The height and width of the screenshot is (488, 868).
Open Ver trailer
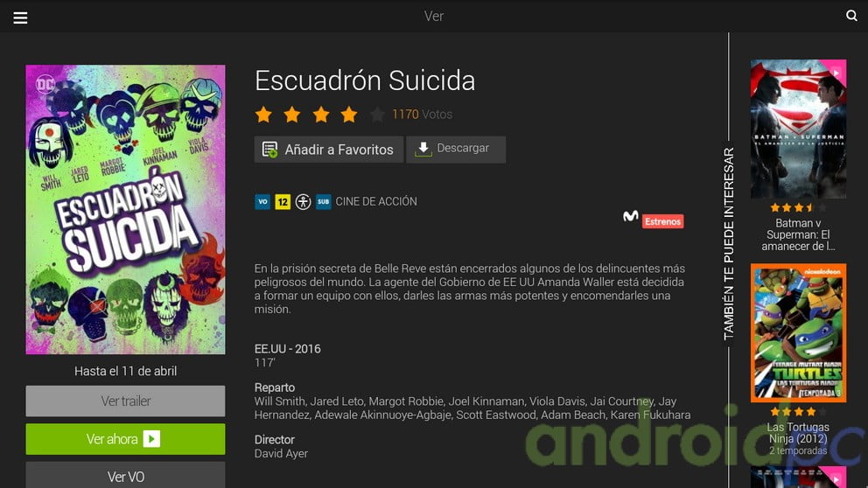126,401
